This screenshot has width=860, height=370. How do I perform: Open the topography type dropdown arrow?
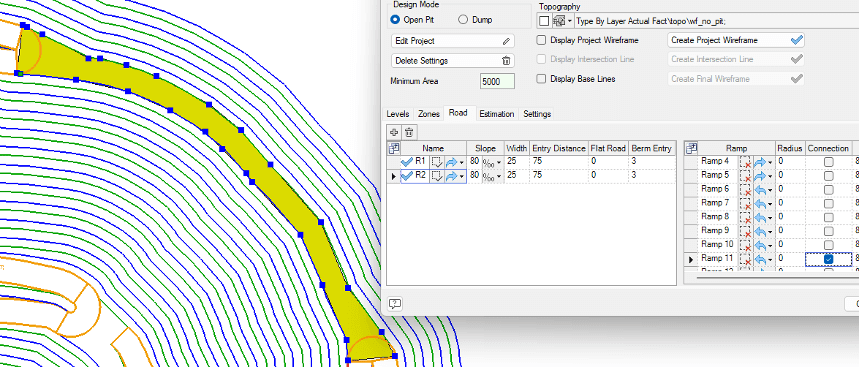pyautogui.click(x=569, y=21)
